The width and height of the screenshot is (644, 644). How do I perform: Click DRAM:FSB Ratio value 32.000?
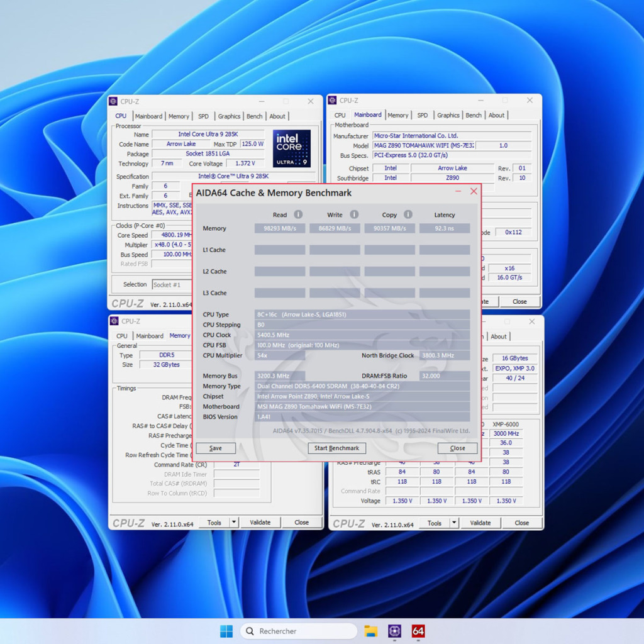[445, 376]
